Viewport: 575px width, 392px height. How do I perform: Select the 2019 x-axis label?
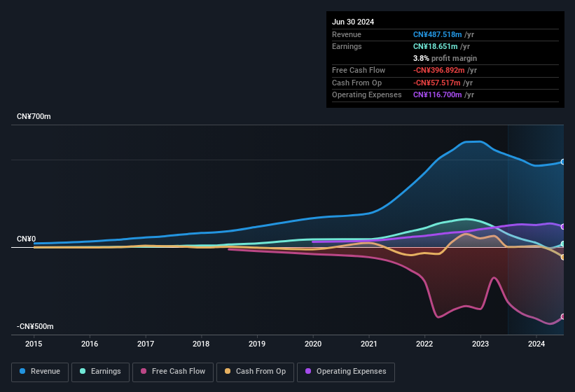257,344
